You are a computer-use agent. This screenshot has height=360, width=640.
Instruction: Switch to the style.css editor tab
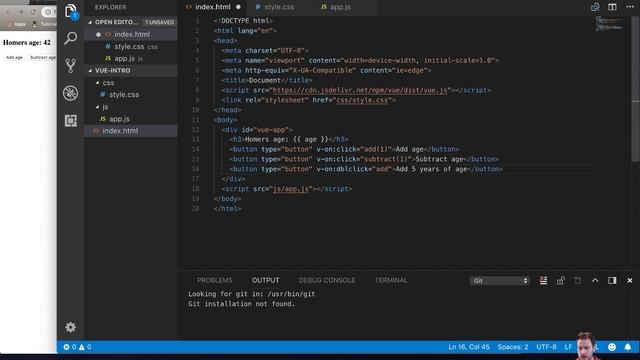(279, 7)
